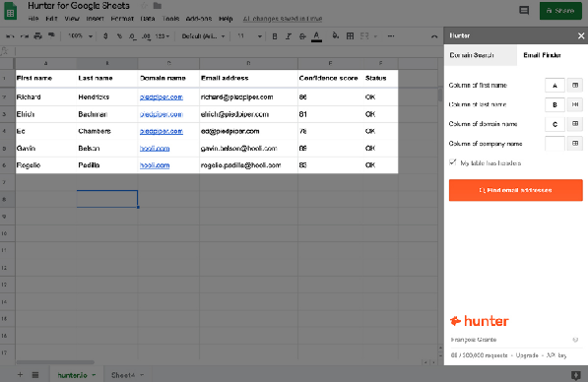
Task: Star the Hunter for Google Sheets document
Action: coord(144,6)
